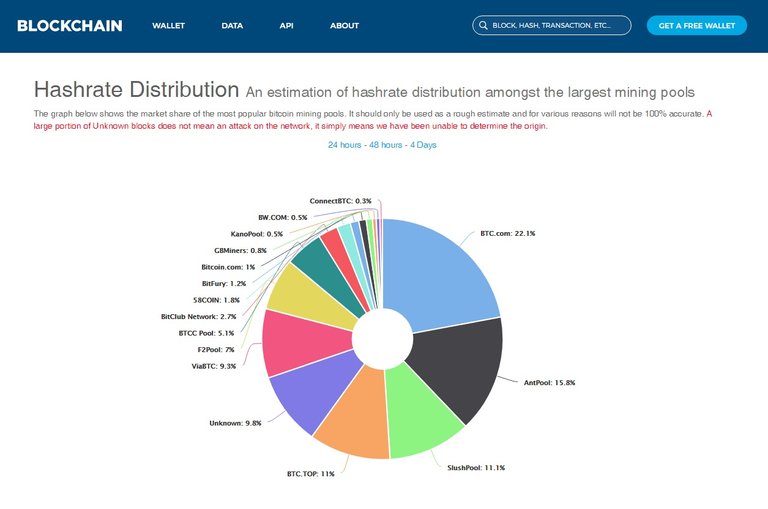
Task: Click the 'AntPool: 15.8%' label
Action: tap(549, 383)
